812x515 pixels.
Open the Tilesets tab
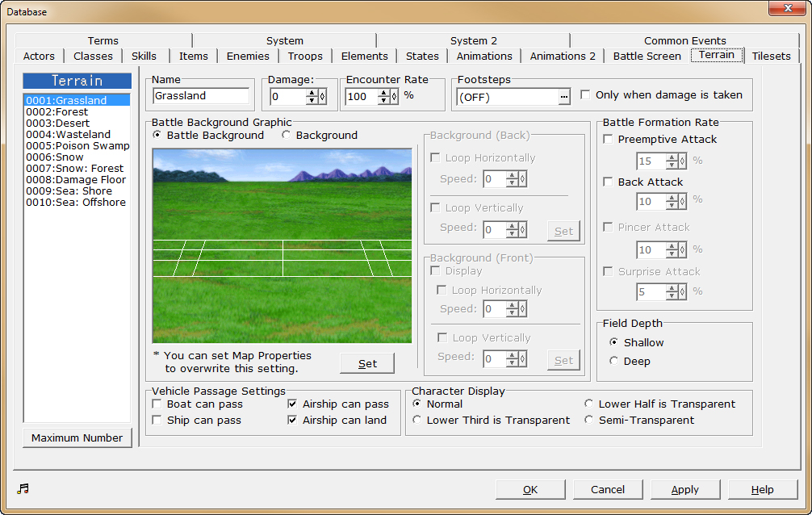click(771, 56)
